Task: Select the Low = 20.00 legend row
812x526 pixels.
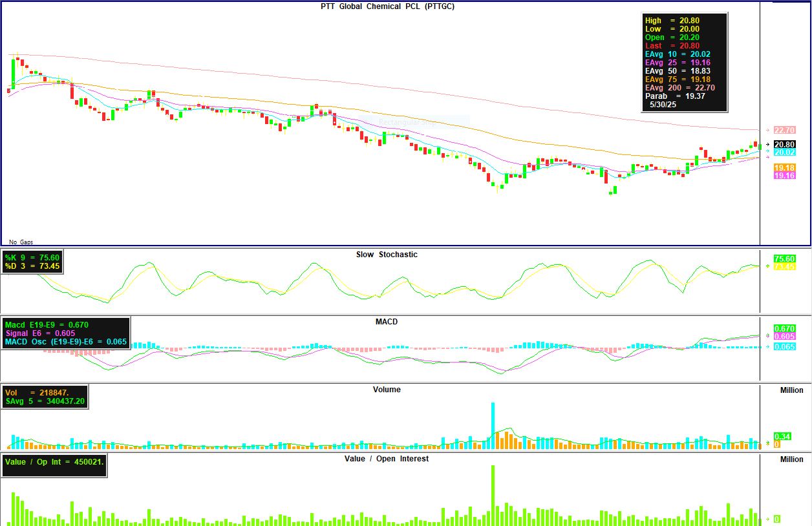Action: pyautogui.click(x=672, y=29)
